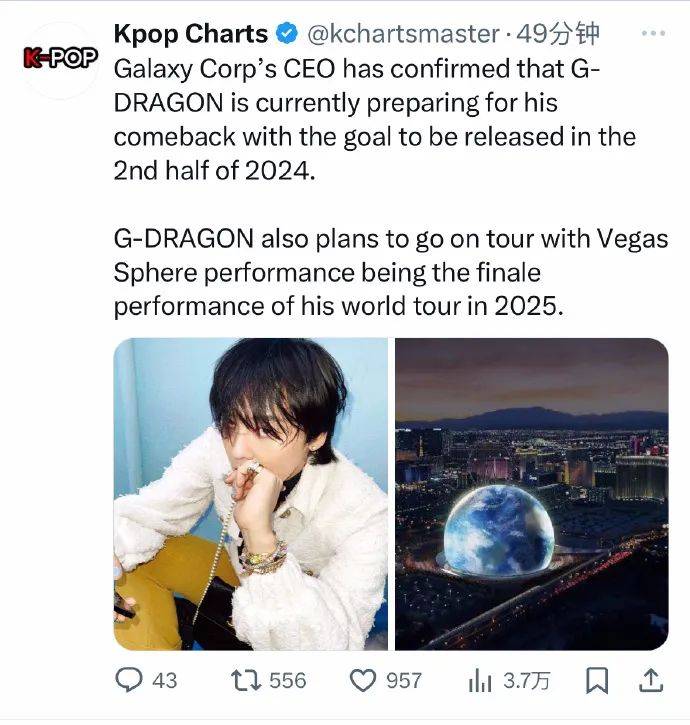The width and height of the screenshot is (690, 725).
Task: Bookmark this post
Action: click(597, 680)
